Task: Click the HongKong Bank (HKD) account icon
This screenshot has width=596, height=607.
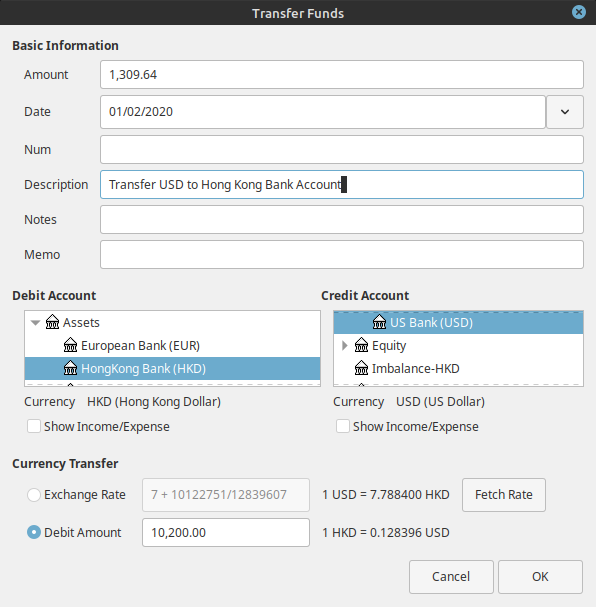Action: coord(70,368)
